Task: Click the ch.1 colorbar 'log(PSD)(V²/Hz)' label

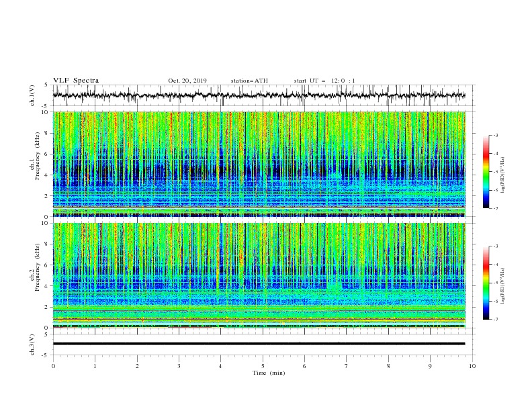Action: pos(503,175)
